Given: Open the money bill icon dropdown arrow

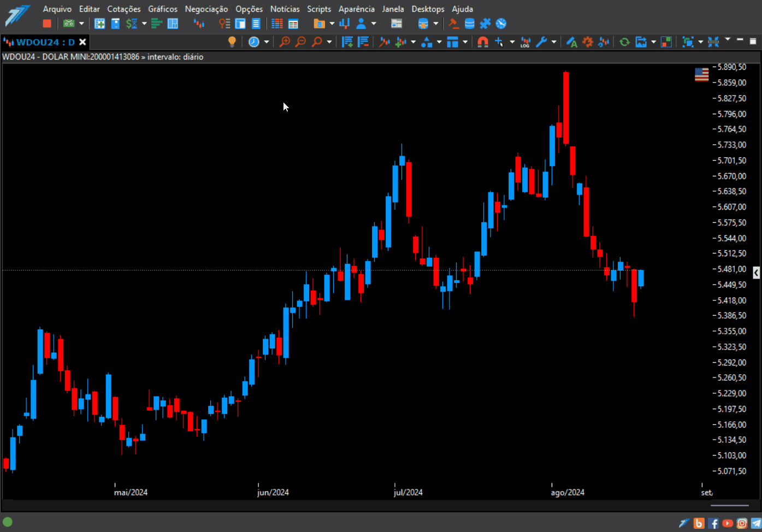Looking at the screenshot, I should coord(81,23).
